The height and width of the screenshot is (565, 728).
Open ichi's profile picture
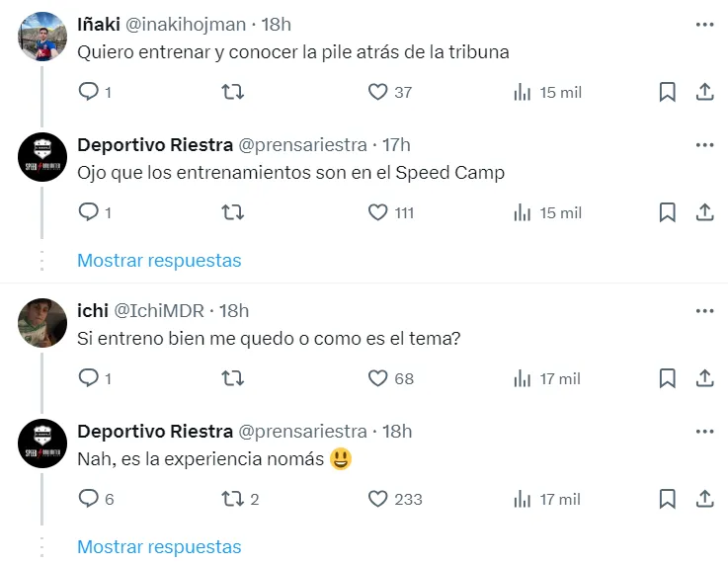coord(43,322)
